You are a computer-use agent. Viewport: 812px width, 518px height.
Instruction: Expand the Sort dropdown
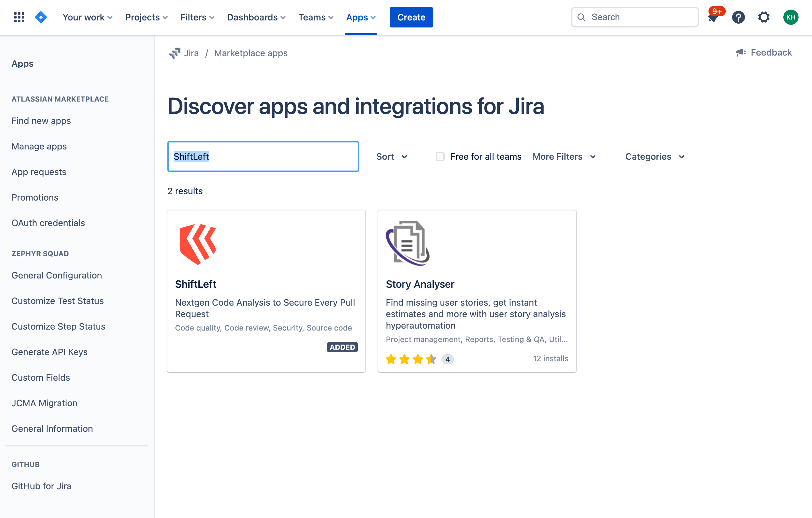[x=392, y=156]
